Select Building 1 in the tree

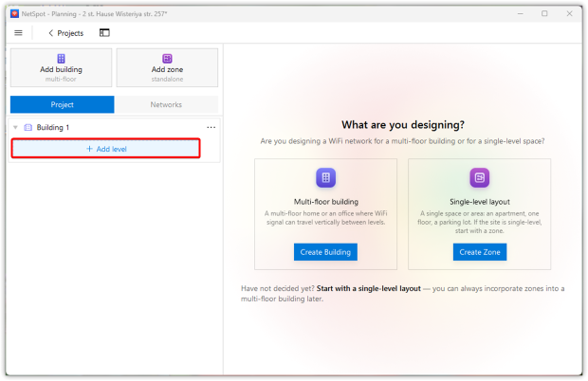[53, 127]
